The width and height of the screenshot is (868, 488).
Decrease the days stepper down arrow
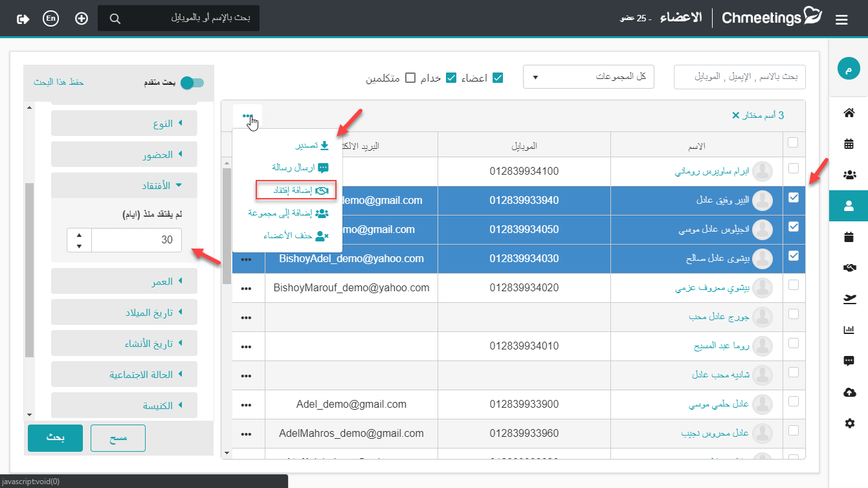pyautogui.click(x=79, y=246)
